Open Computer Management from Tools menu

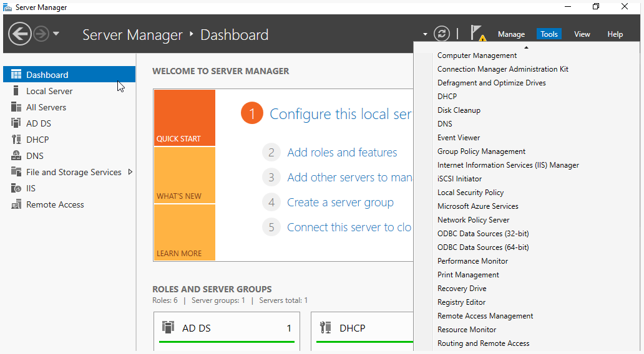[x=477, y=55]
